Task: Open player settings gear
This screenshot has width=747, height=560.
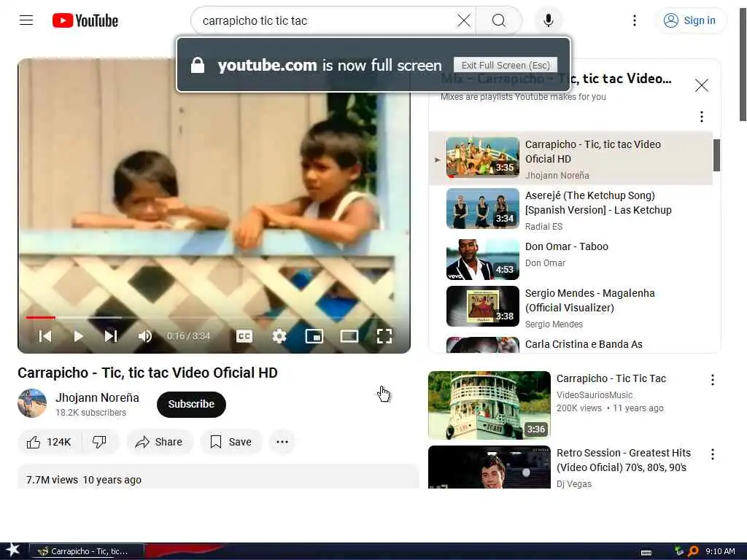Action: pyautogui.click(x=279, y=336)
